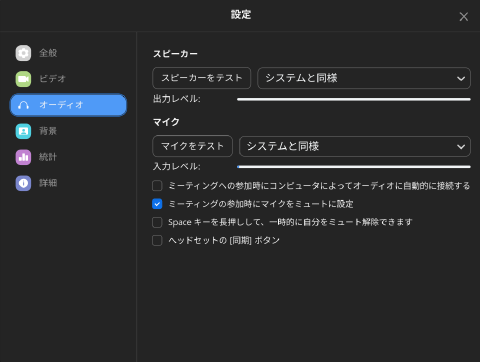Open the 詳細 settings tab

tap(68, 183)
